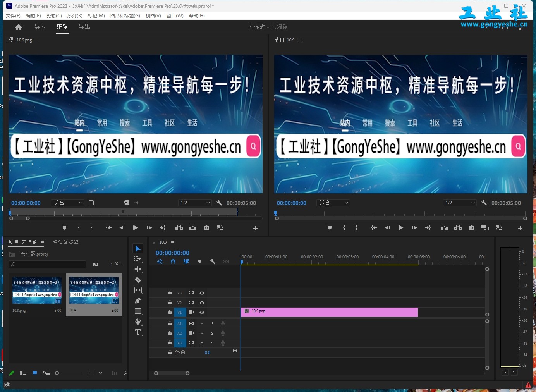Click Overwrite button in Source monitor
This screenshot has height=392, width=536.
(x=192, y=228)
